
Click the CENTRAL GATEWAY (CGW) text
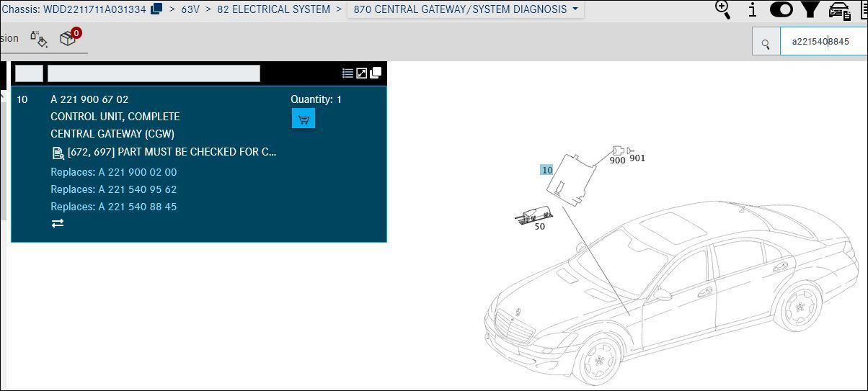pos(112,134)
